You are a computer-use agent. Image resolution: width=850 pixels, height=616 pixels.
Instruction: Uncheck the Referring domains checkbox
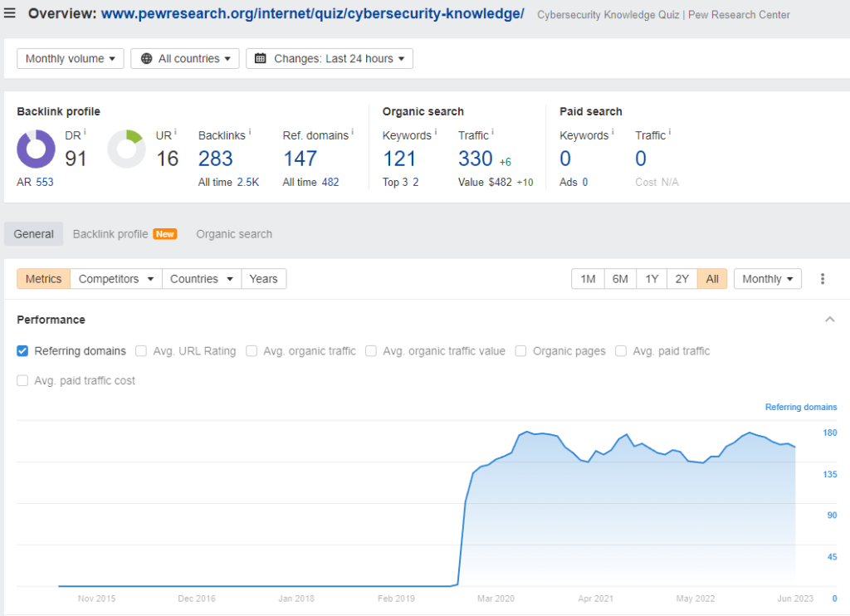click(22, 351)
